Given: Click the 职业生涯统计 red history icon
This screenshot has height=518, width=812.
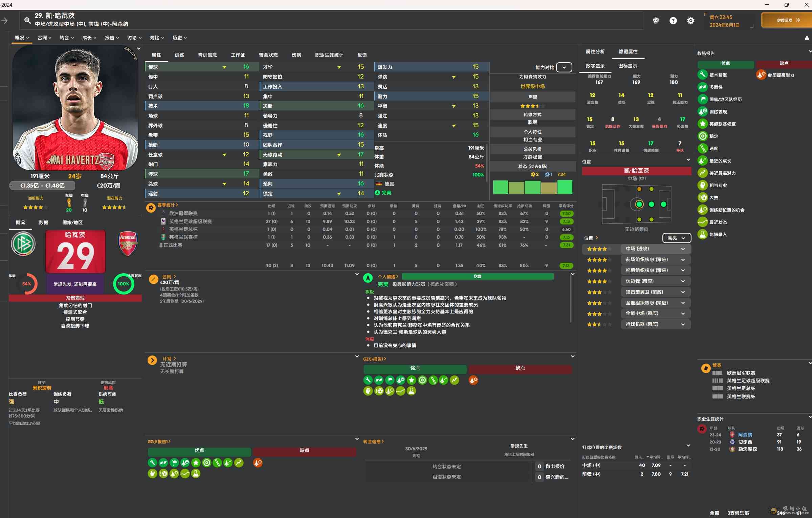Looking at the screenshot, I should (x=702, y=429).
